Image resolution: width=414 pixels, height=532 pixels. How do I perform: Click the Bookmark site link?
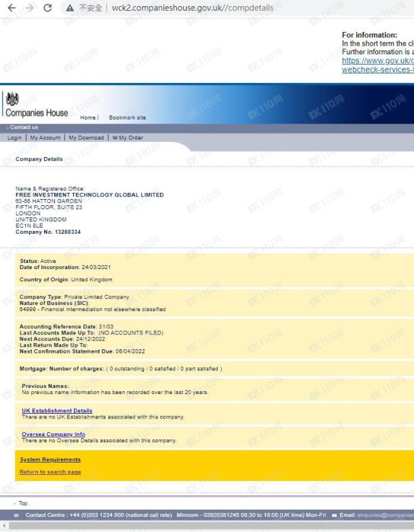(x=128, y=118)
